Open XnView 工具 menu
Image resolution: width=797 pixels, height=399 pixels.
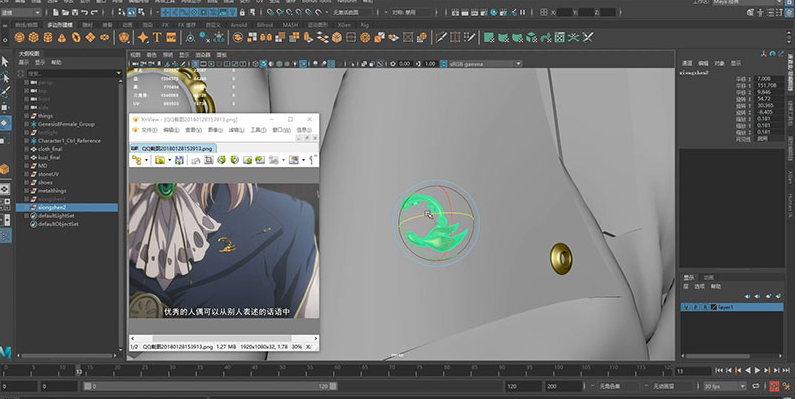click(x=258, y=130)
